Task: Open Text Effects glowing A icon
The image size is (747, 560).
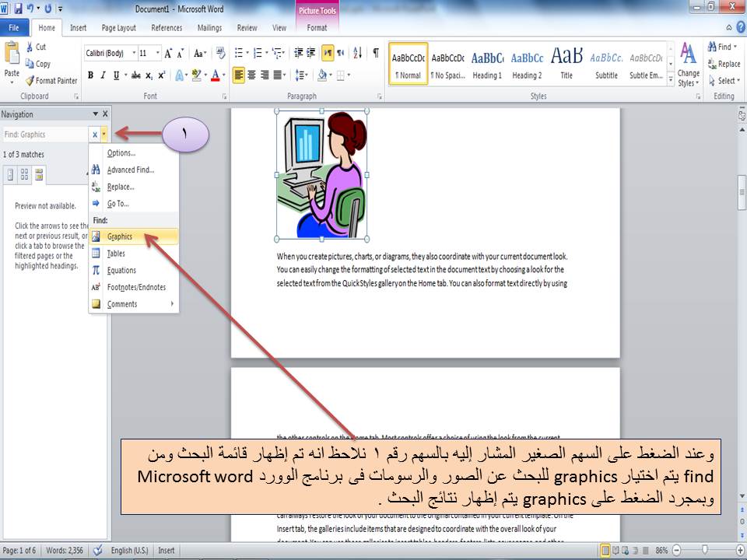Action: (x=180, y=75)
